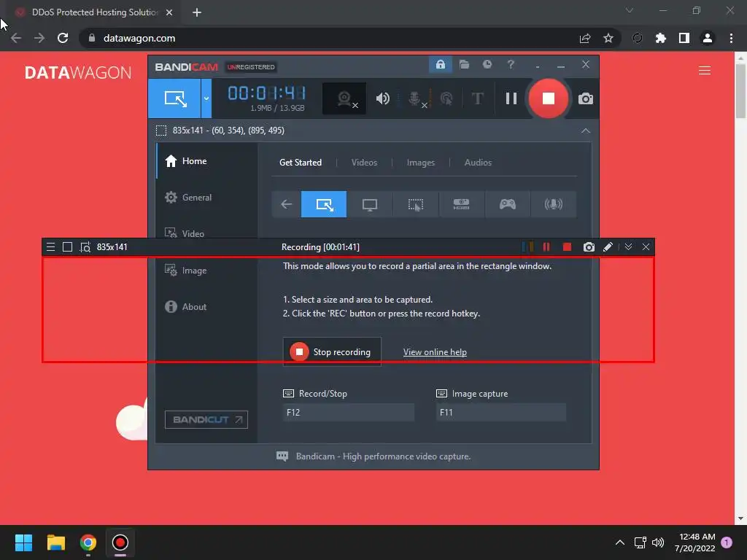Toggle the microphone icon
Screen dimensions: 747x560
click(417, 98)
